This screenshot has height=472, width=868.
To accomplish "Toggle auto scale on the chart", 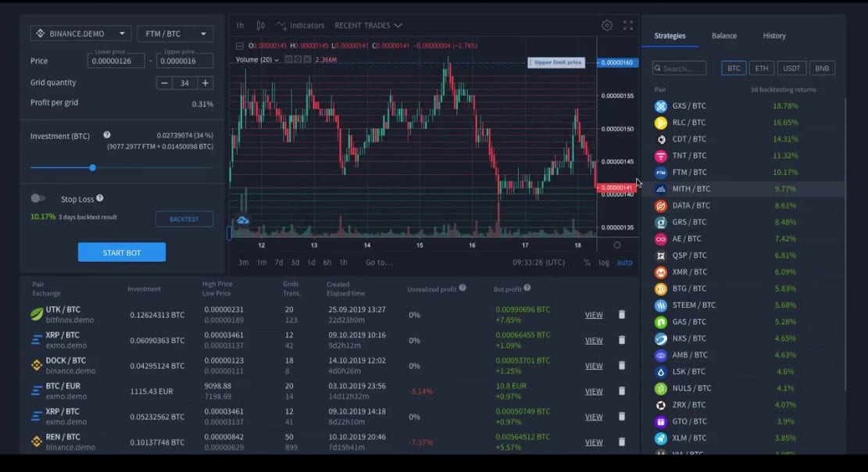I will pyautogui.click(x=624, y=263).
